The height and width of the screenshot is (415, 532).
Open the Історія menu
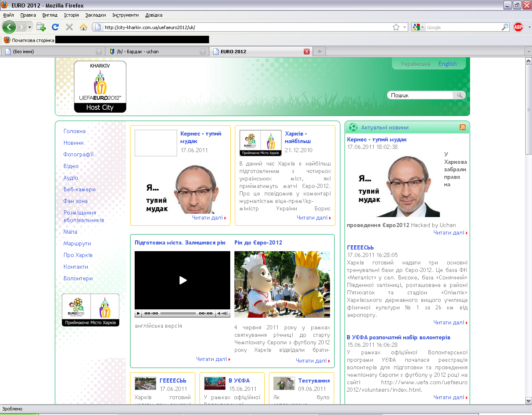pos(71,15)
